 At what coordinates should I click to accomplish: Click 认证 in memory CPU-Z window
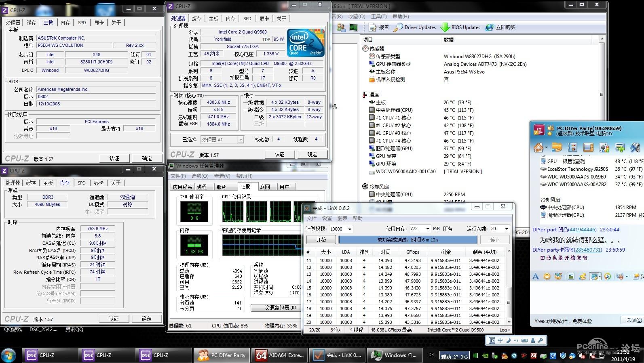tap(114, 319)
